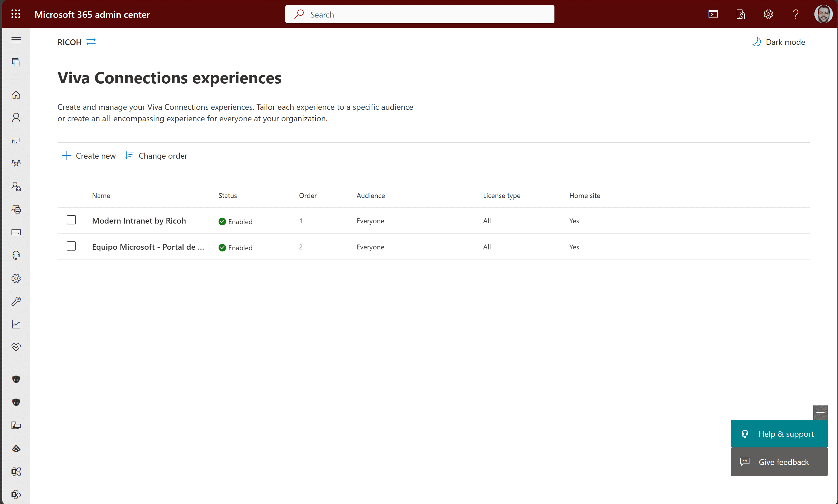Open the Setup wrench icon
The height and width of the screenshot is (504, 838).
(16, 301)
